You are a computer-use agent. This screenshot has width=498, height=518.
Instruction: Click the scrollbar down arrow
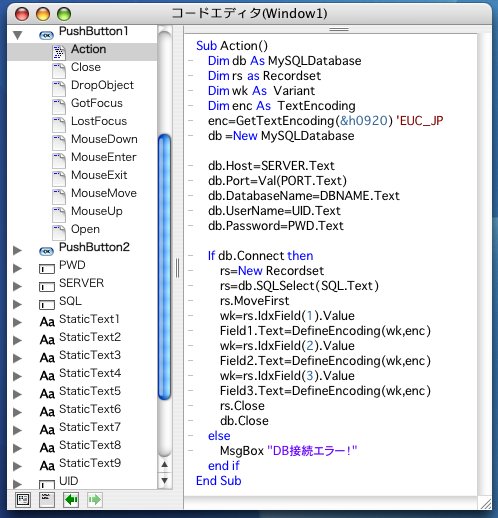point(165,481)
